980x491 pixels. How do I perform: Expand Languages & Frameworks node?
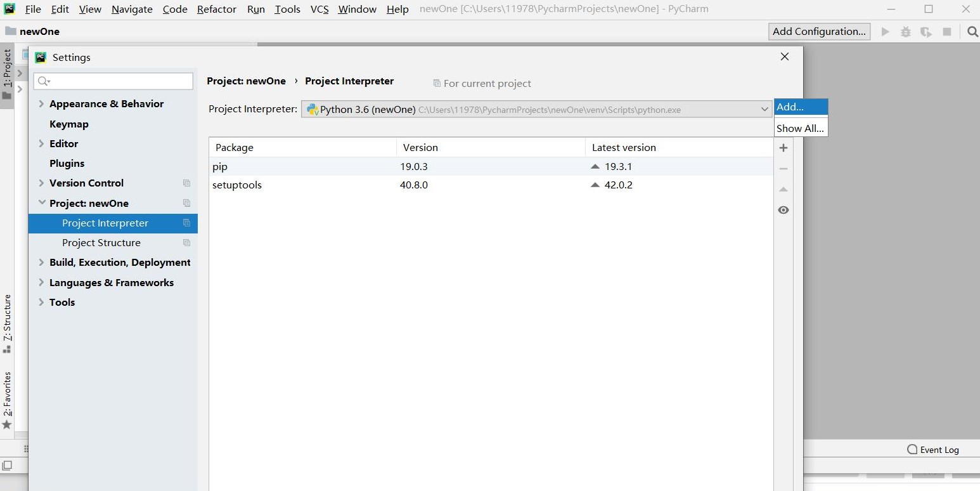click(41, 283)
